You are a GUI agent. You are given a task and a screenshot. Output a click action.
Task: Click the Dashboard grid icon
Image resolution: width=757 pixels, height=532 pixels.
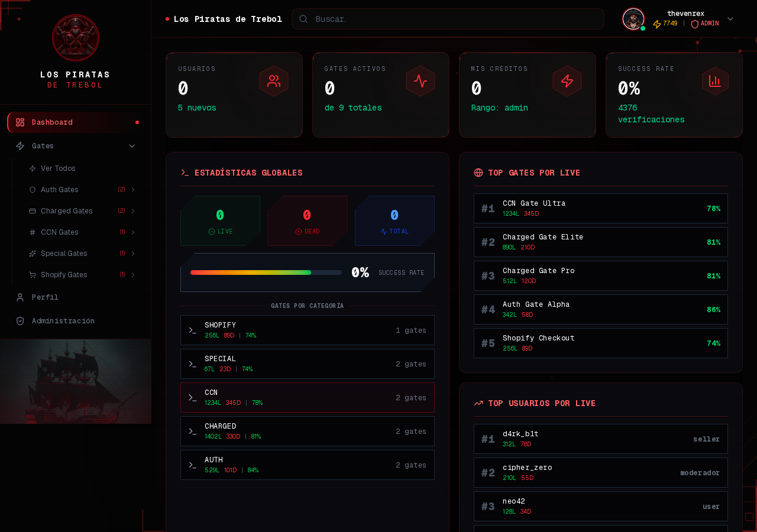(x=20, y=122)
